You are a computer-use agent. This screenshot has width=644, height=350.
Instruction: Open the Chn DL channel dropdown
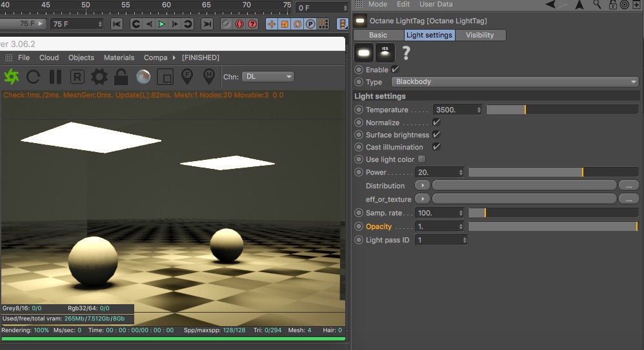[268, 77]
